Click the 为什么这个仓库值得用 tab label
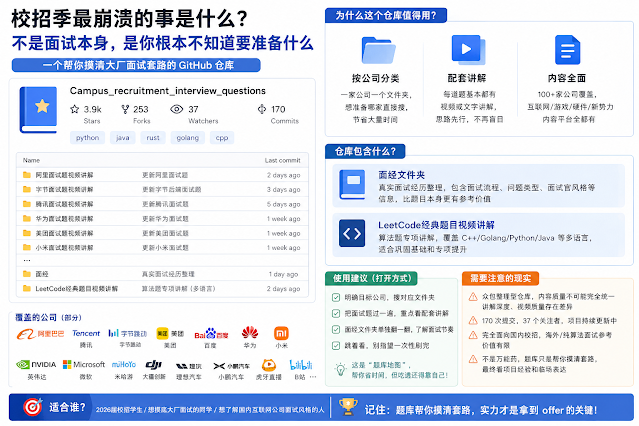Viewport: 639px width, 426px height. tap(386, 15)
